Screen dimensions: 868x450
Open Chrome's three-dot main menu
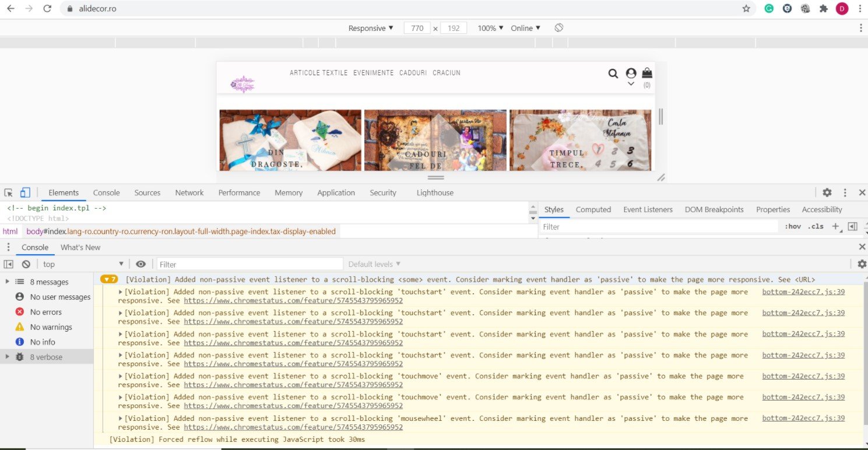point(860,9)
